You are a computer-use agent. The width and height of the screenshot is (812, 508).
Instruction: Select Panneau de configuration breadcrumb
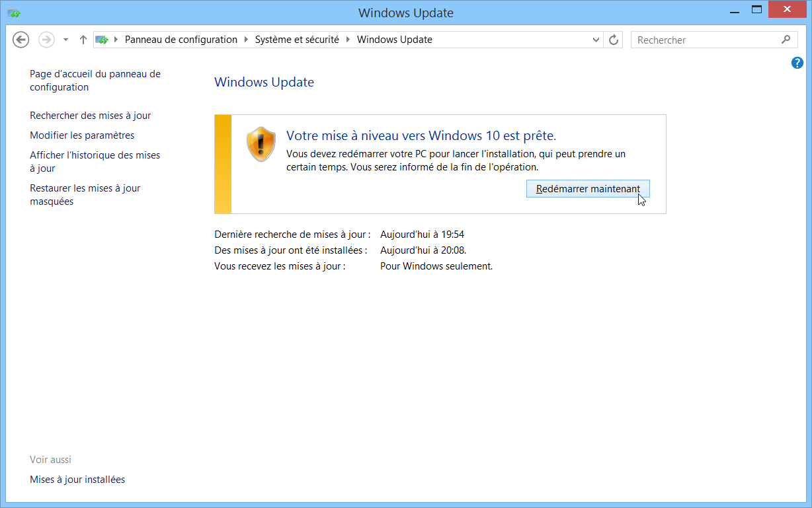click(181, 40)
